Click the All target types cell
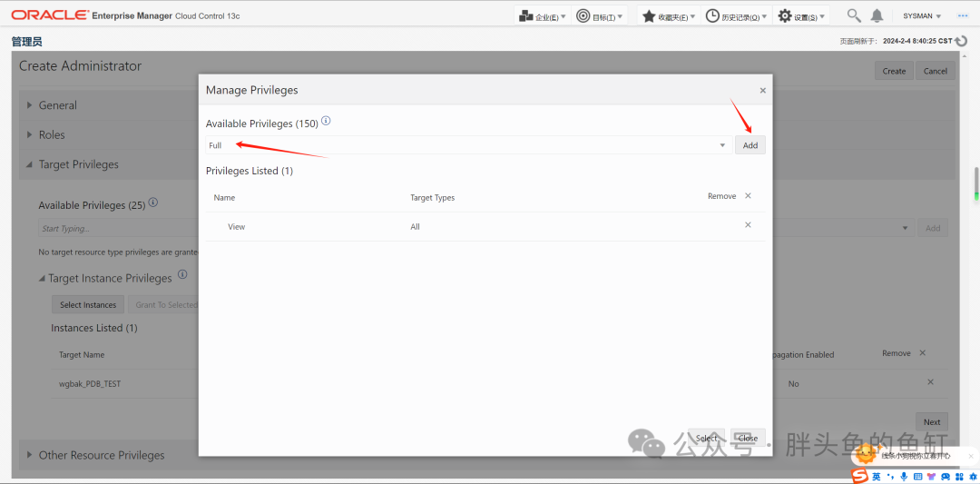The image size is (980, 484). tap(415, 226)
